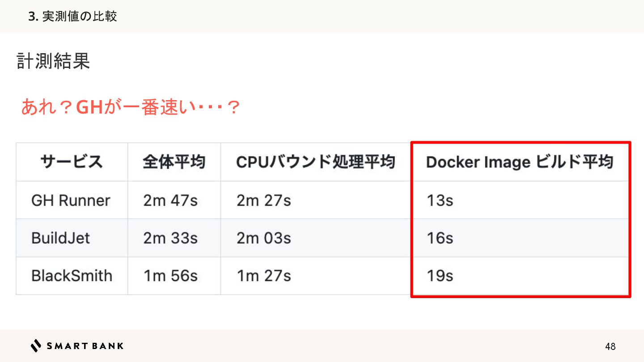644x362 pixels.
Task: Click the GH Runner row label
Action: [71, 200]
